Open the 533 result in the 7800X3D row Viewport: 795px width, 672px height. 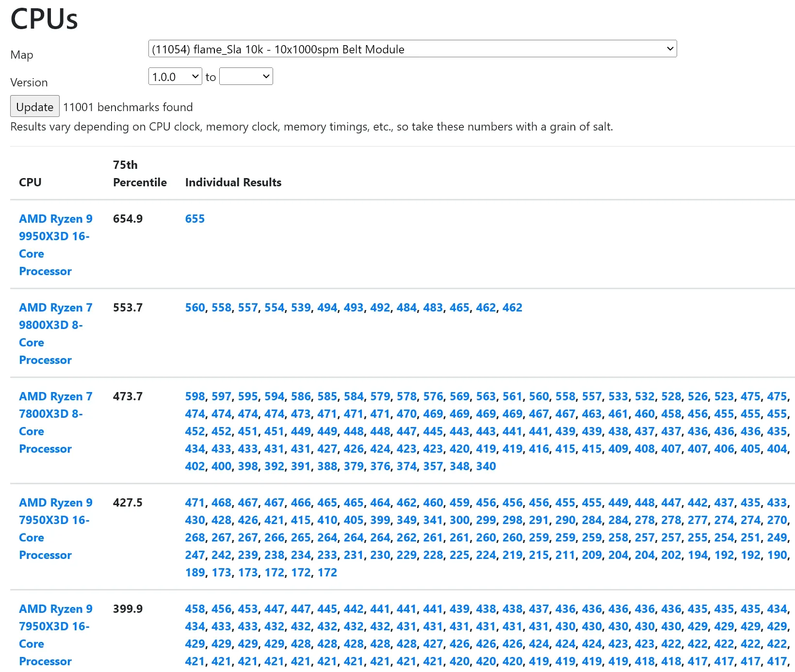click(x=618, y=396)
